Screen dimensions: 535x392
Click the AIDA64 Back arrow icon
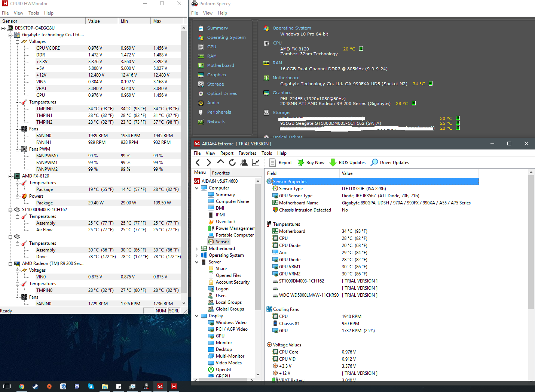coord(198,163)
